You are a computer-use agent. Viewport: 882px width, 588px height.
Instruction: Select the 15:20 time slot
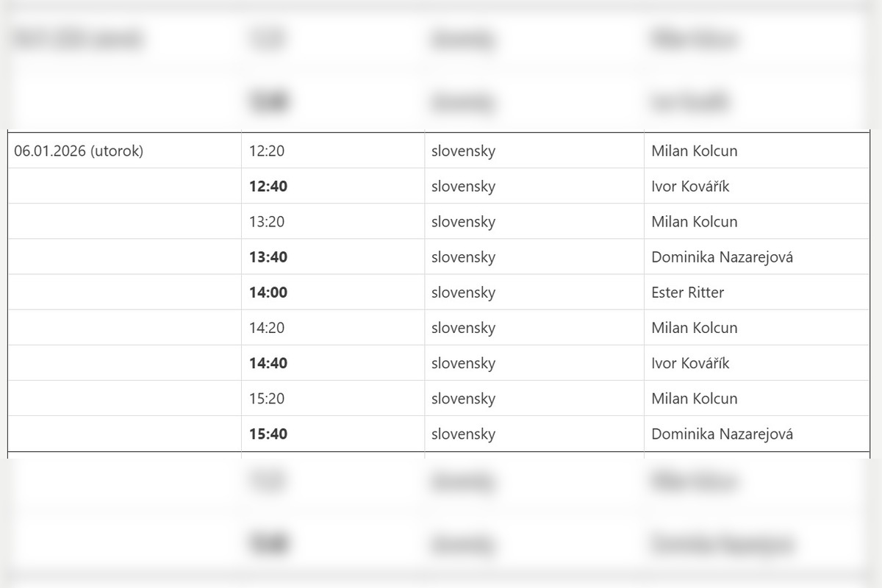coord(267,398)
